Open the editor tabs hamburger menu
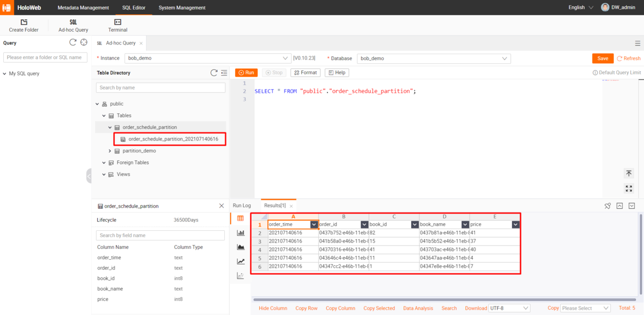 tap(637, 43)
